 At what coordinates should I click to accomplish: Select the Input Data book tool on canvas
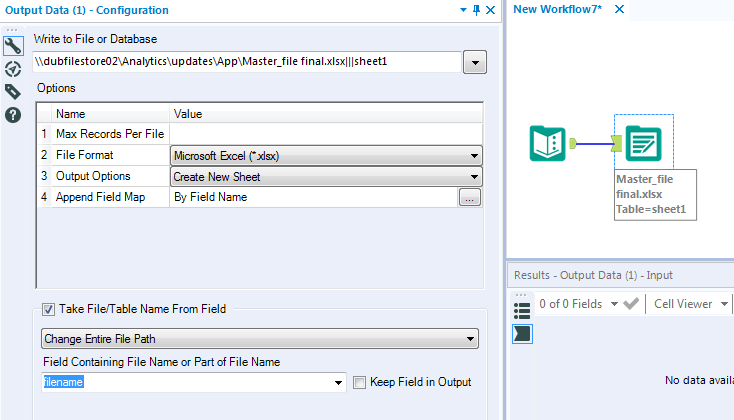pyautogui.click(x=548, y=143)
